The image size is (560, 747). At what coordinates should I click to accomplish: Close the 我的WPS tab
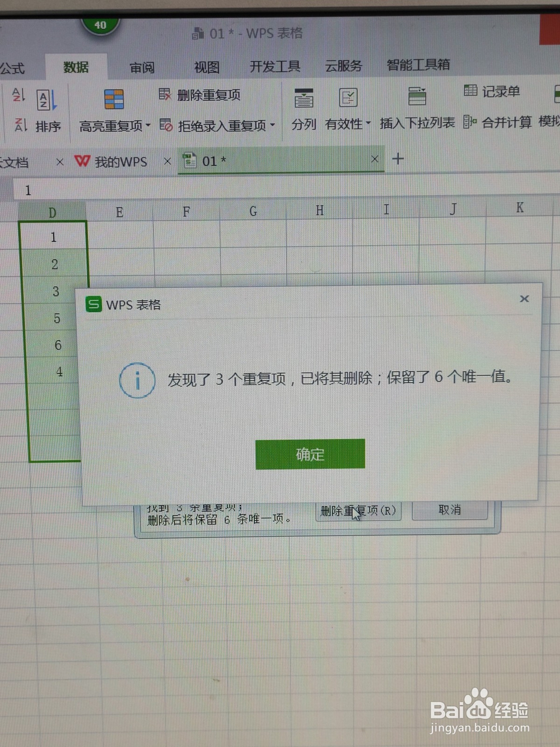pos(167,161)
